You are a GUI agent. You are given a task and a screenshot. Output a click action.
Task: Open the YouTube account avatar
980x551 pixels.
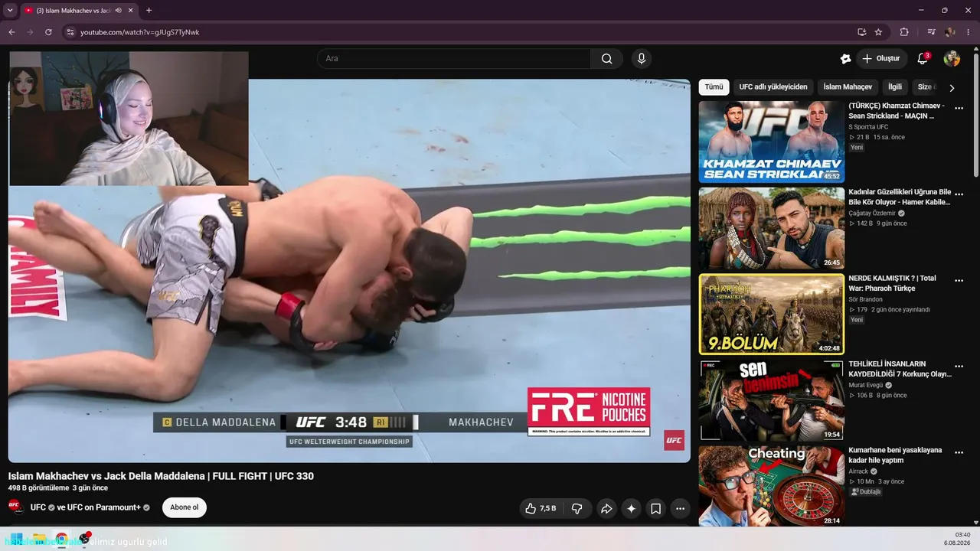pos(952,59)
